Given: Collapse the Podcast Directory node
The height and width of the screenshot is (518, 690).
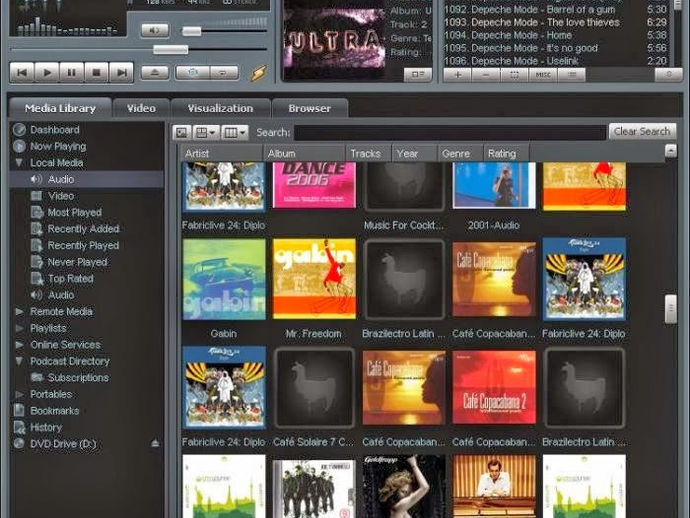Looking at the screenshot, I should (19, 361).
